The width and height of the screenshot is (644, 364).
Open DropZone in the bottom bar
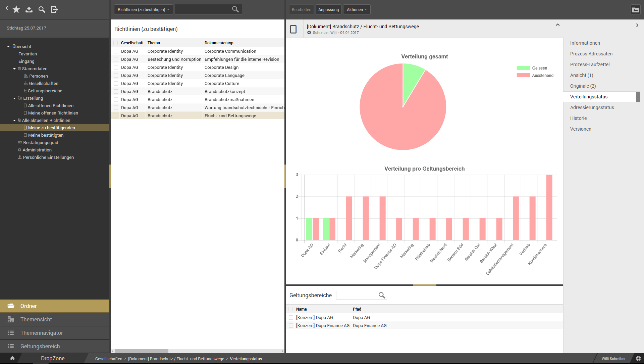click(53, 358)
